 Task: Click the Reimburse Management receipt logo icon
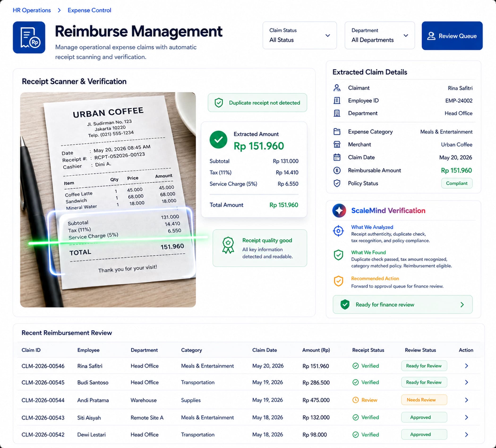tap(29, 37)
